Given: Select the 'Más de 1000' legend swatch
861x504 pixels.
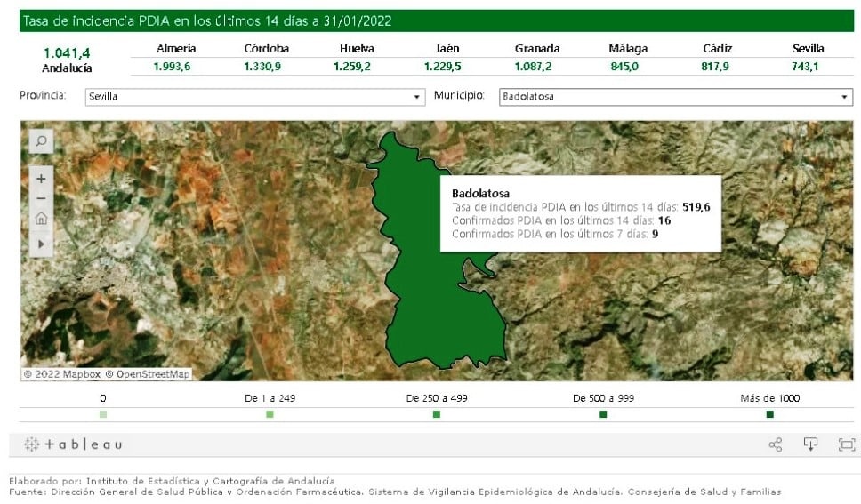Looking at the screenshot, I should tap(769, 414).
